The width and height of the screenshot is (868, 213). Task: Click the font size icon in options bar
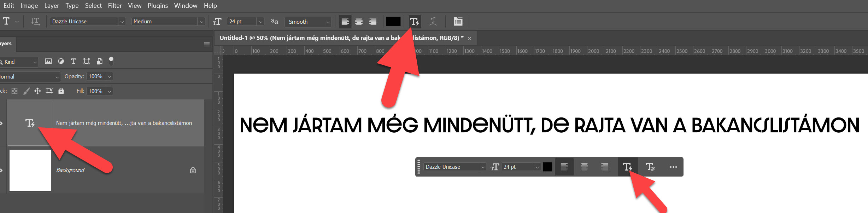pos(217,22)
